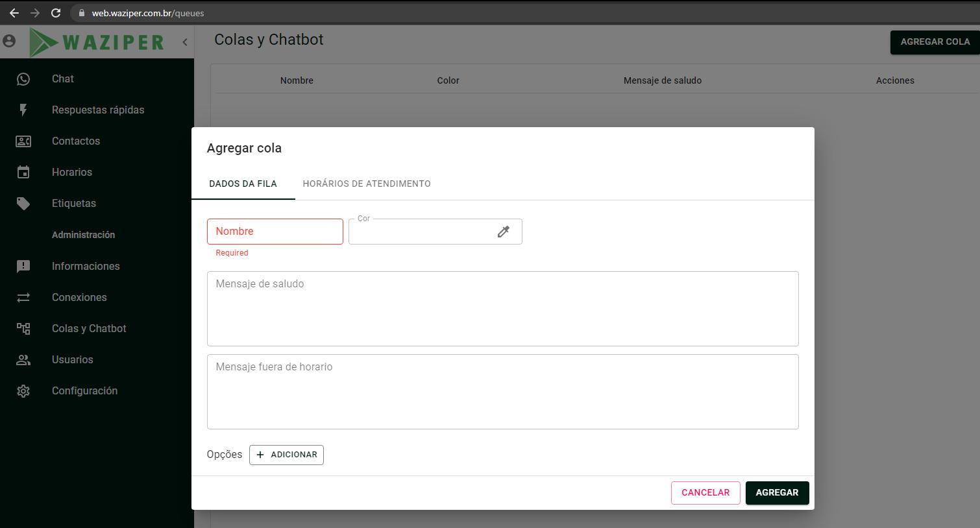Click the lightning bolt Respuestas rápidas icon
The image size is (980, 528).
(23, 110)
